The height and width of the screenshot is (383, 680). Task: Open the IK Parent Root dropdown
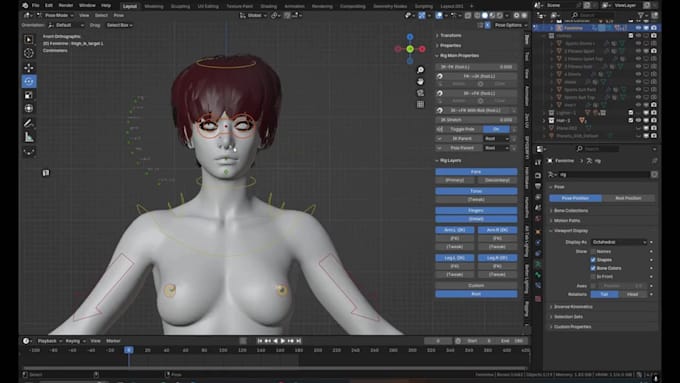[496, 139]
